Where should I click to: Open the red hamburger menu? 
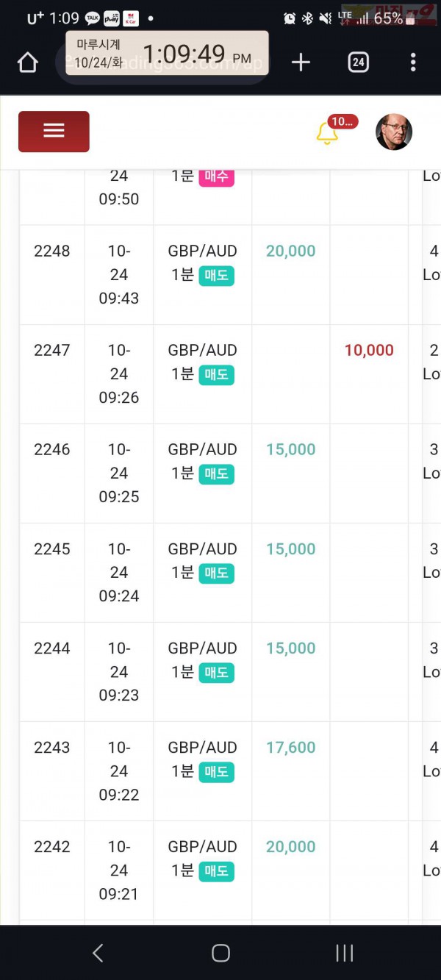(x=54, y=132)
